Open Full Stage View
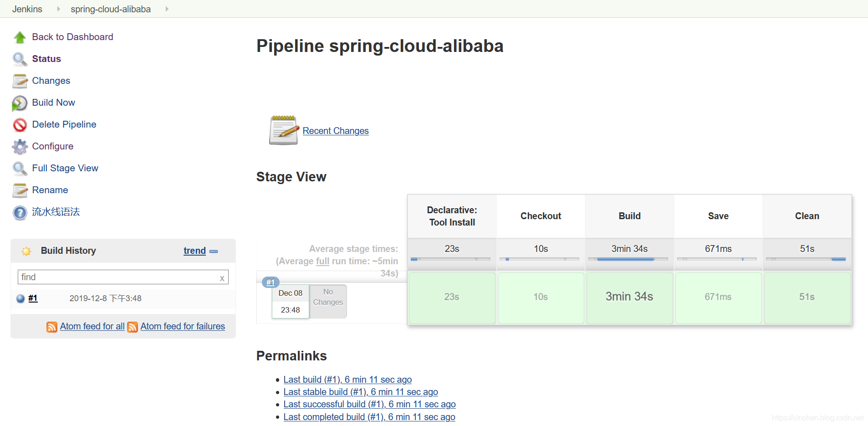The height and width of the screenshot is (426, 868). click(x=65, y=168)
